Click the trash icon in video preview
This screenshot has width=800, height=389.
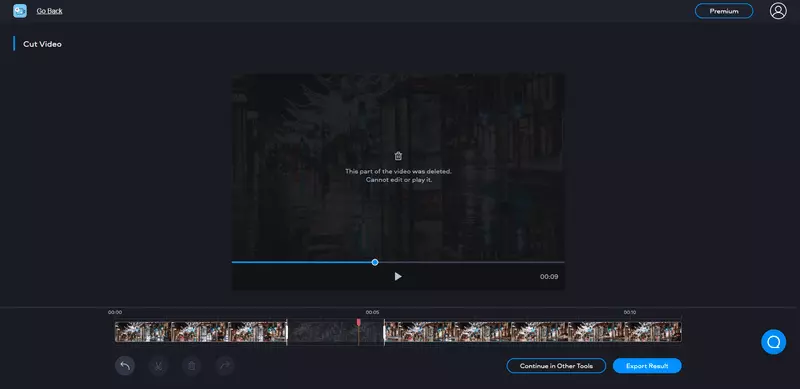(x=398, y=156)
